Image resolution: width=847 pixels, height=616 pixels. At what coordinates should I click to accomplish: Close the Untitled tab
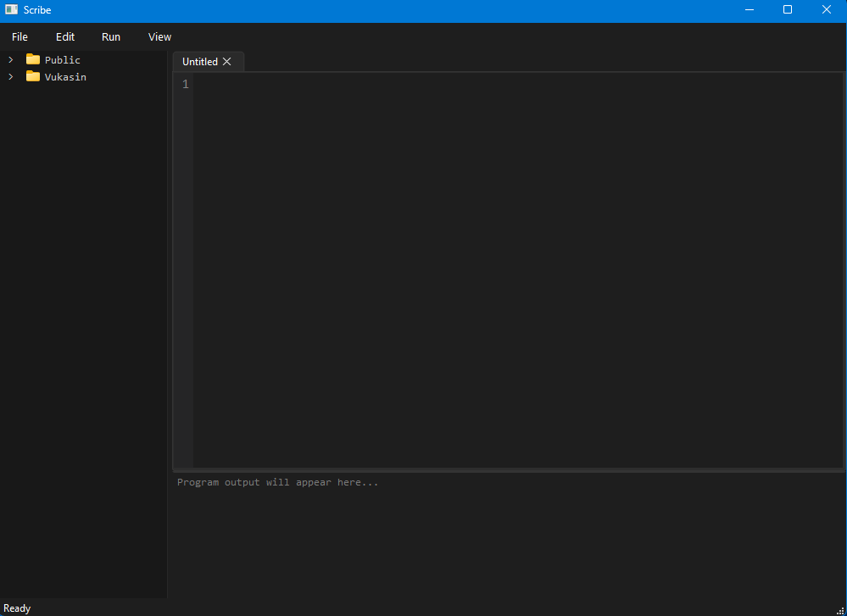(x=227, y=62)
